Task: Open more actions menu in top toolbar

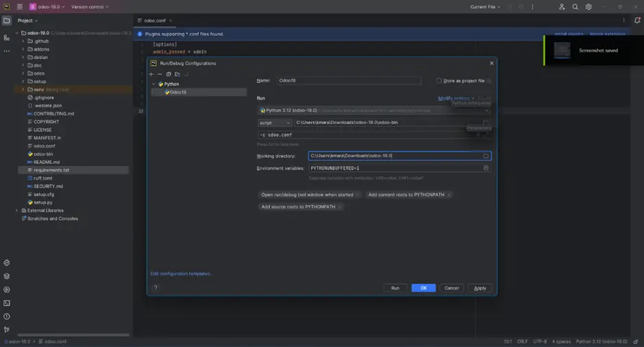Action: tap(533, 7)
